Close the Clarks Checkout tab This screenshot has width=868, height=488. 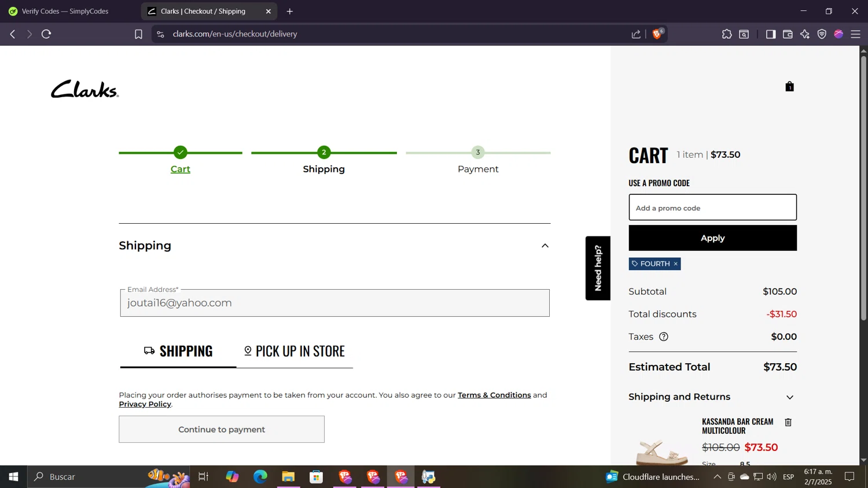point(269,12)
